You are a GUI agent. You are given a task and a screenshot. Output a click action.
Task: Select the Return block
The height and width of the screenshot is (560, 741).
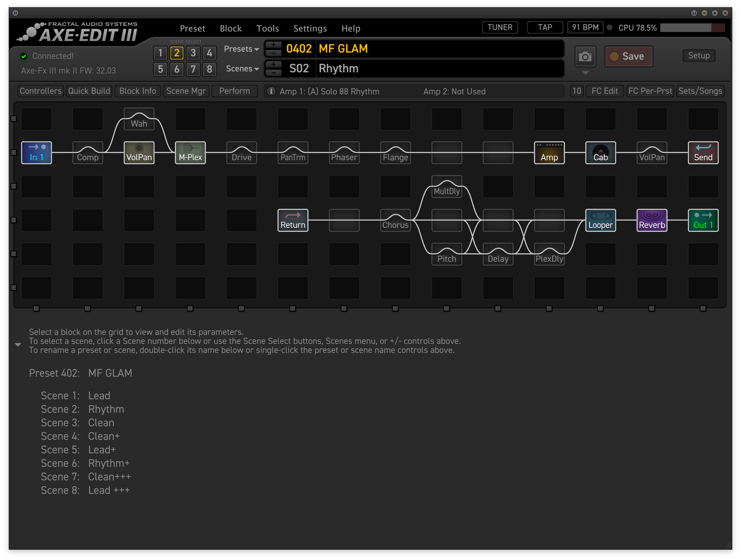(x=293, y=220)
